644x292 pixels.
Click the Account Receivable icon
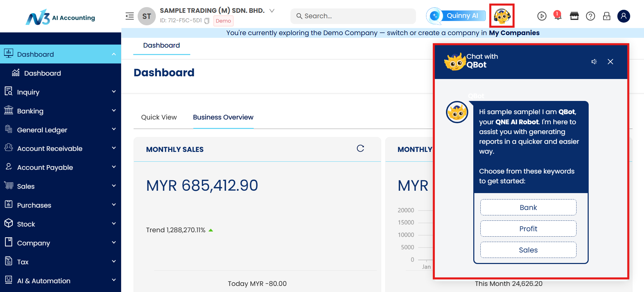[8, 148]
